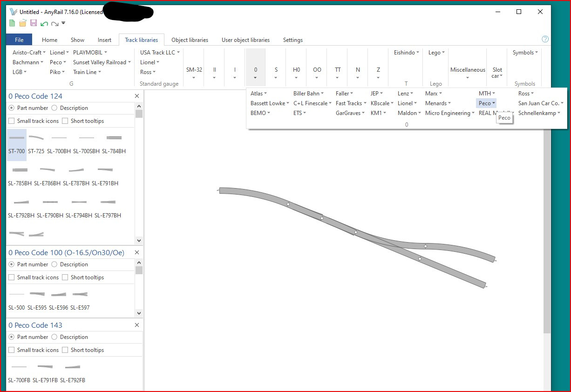Switch to the Object libraries tab
The image size is (571, 392).
[x=190, y=40]
